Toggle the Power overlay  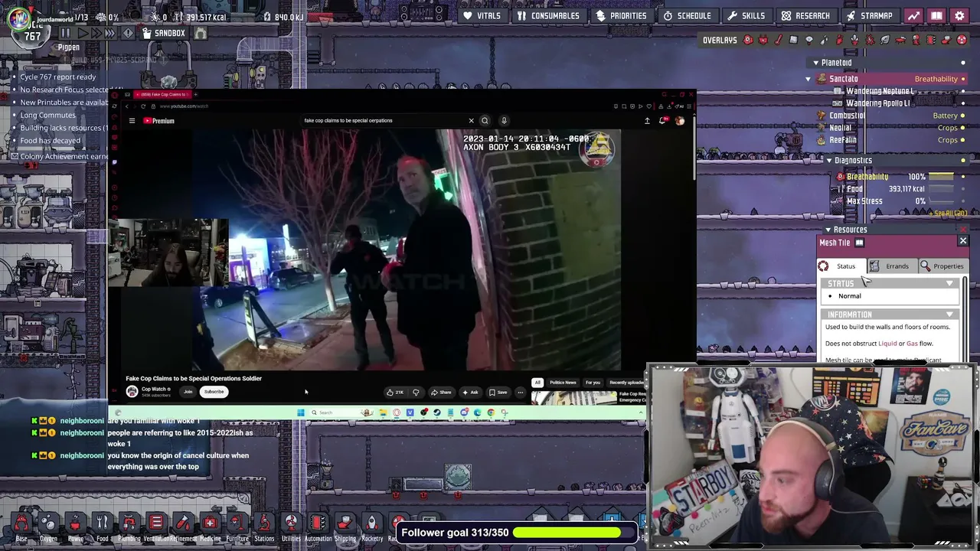pyautogui.click(x=763, y=40)
